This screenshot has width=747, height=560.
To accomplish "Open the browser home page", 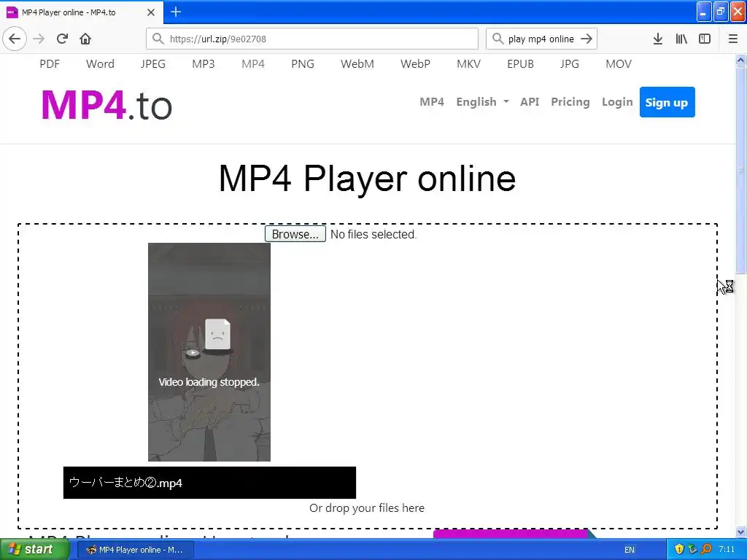I will click(x=85, y=39).
